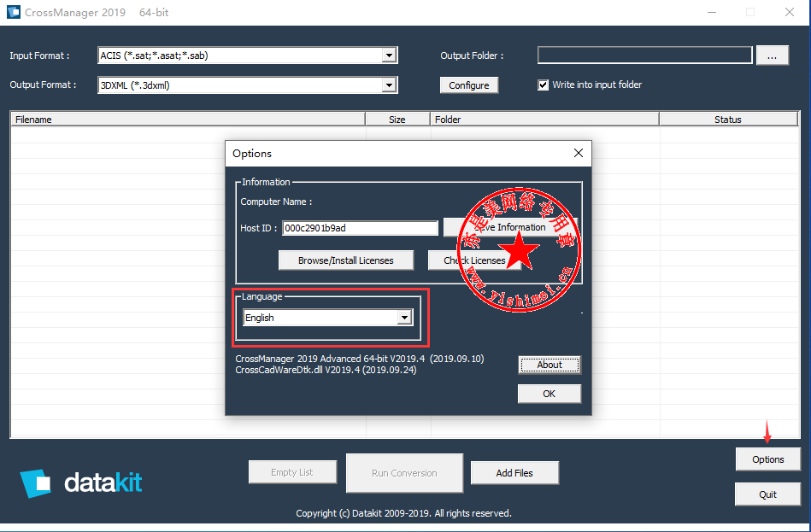Click the Host ID text field
This screenshot has height=532, width=811.
[x=360, y=228]
